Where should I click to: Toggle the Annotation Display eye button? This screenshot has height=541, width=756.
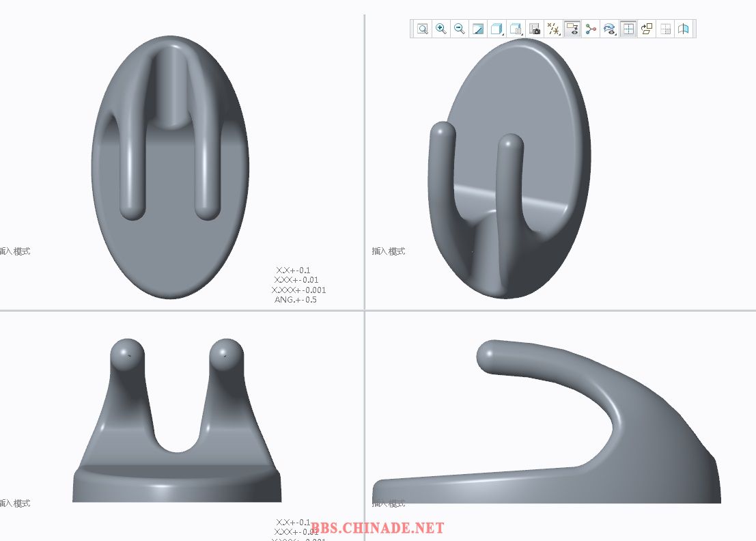tap(572, 29)
